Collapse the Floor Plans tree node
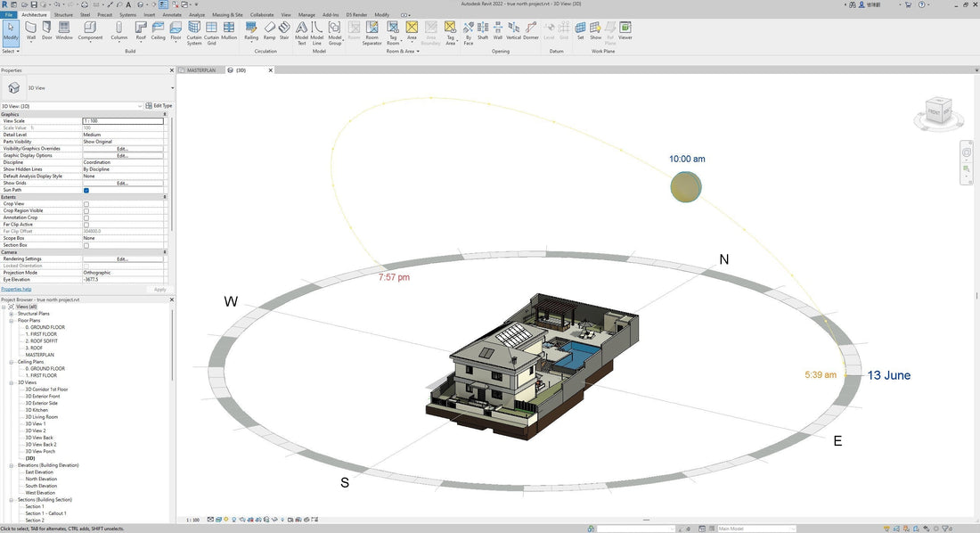The image size is (980, 533). click(12, 321)
